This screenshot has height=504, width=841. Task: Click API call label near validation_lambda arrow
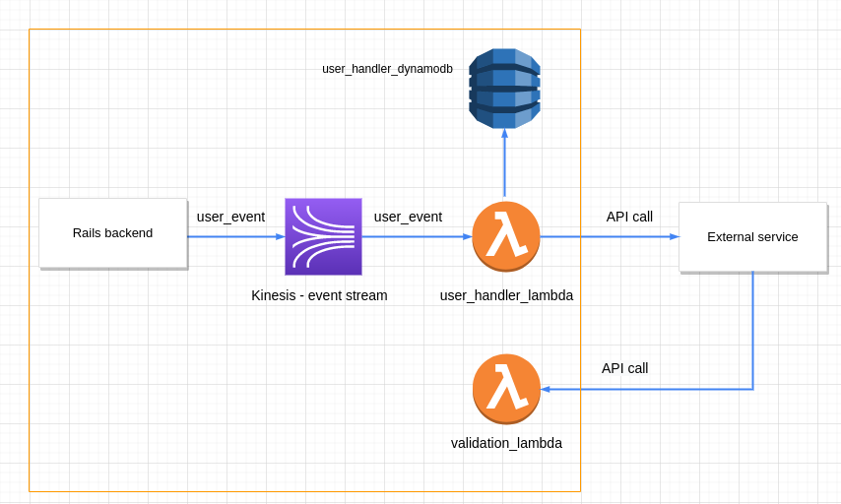coord(625,368)
